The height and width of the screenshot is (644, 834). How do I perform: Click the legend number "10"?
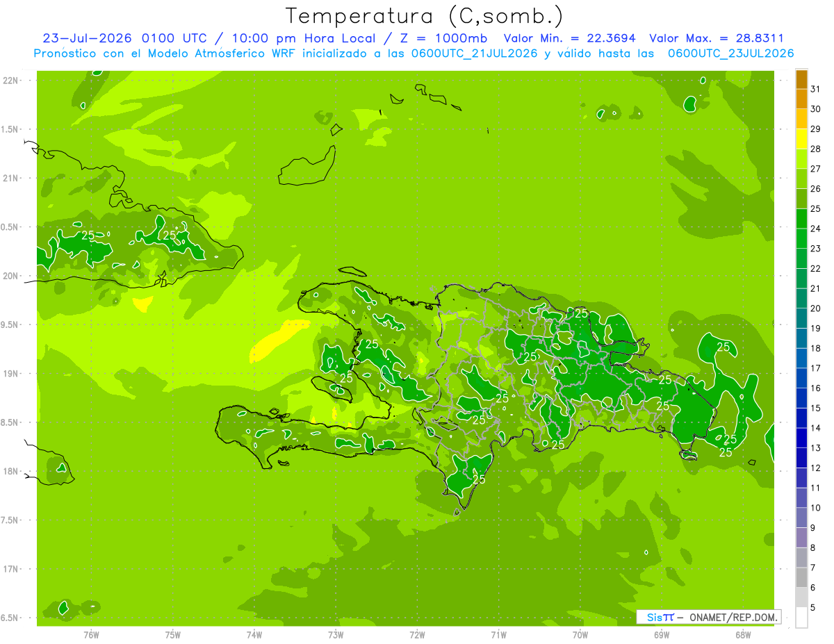click(815, 508)
